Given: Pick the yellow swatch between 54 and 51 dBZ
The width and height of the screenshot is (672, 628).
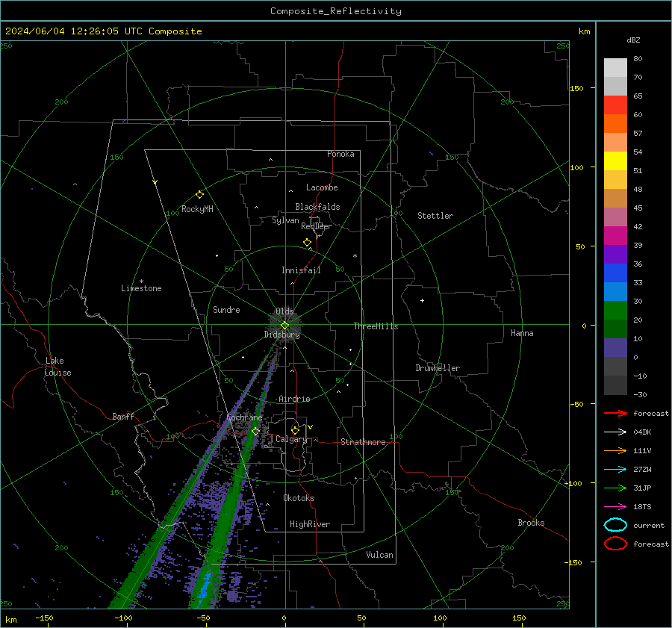Looking at the screenshot, I should coord(615,161).
